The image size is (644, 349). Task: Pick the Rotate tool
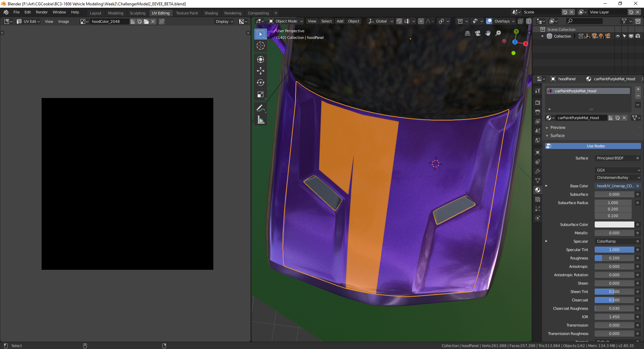pos(261,83)
